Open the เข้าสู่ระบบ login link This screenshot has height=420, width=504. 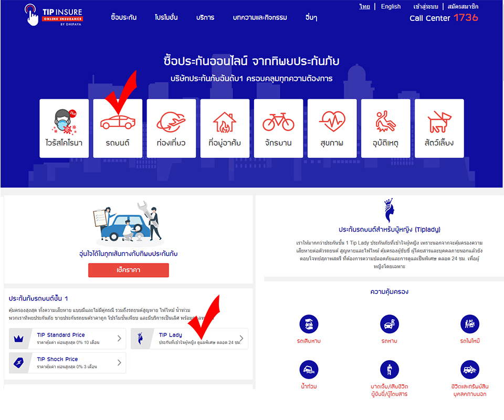coord(426,6)
